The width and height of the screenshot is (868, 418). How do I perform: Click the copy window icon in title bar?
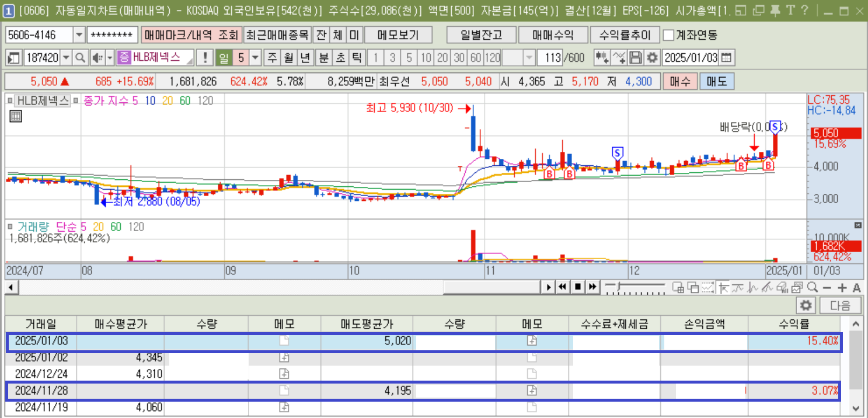[x=758, y=9]
